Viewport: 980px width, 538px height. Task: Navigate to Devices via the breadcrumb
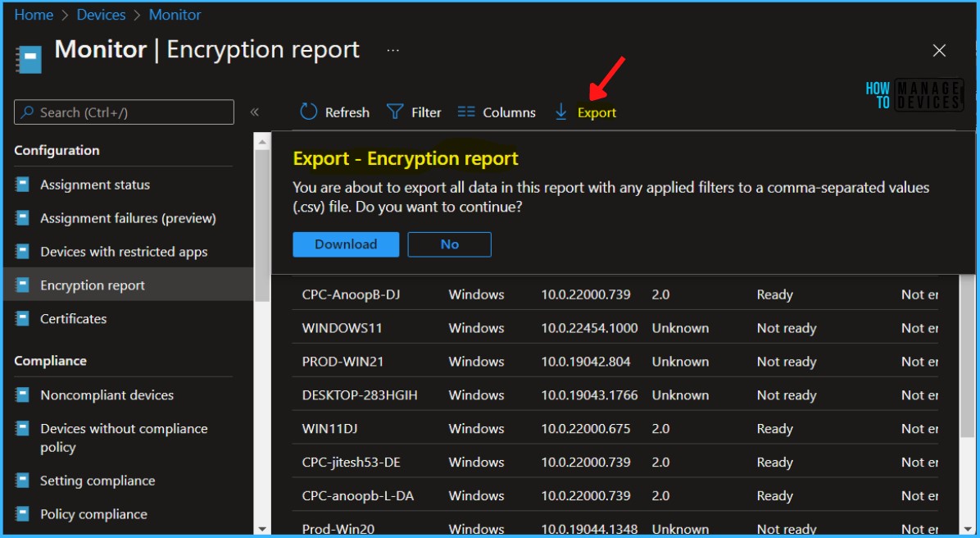[100, 14]
